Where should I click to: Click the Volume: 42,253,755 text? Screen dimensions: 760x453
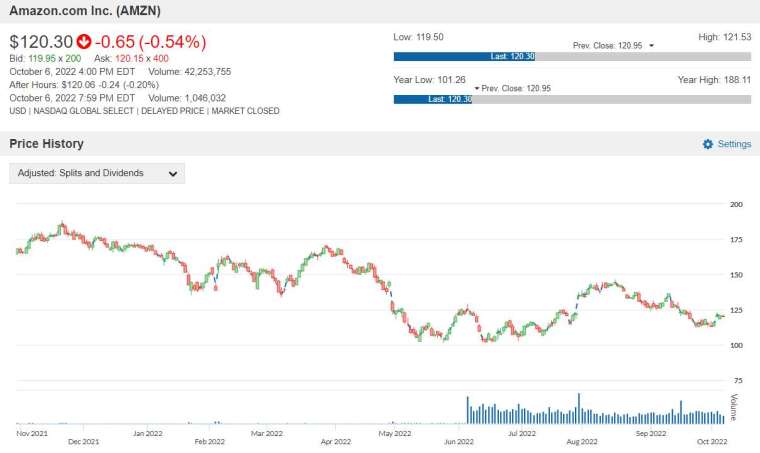point(190,72)
